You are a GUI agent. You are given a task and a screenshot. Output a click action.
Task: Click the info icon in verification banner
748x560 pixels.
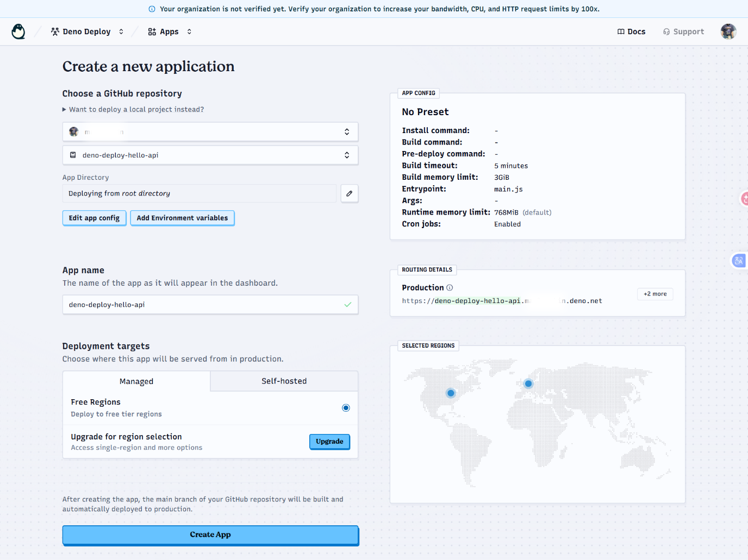pyautogui.click(x=152, y=9)
